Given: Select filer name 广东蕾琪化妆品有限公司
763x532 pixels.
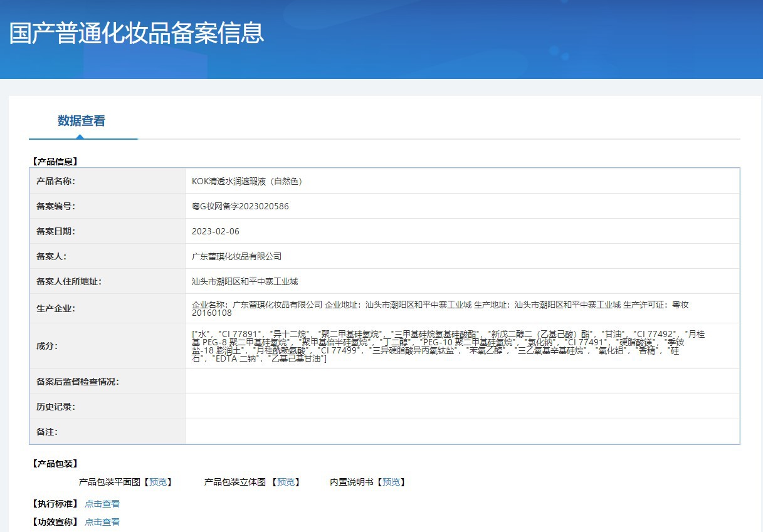Looking at the screenshot, I should pyautogui.click(x=236, y=256).
